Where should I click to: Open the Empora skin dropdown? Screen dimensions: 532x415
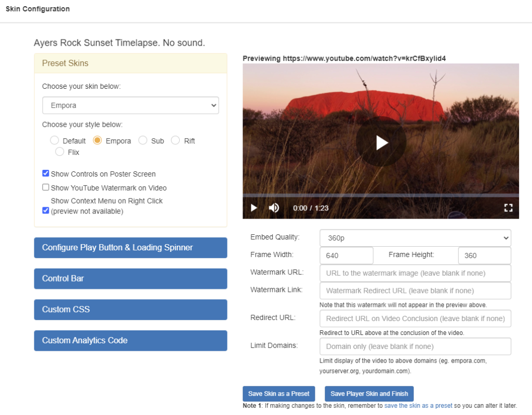(130, 105)
